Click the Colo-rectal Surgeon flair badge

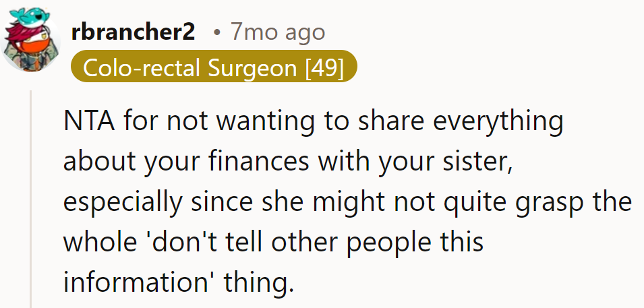coord(213,67)
